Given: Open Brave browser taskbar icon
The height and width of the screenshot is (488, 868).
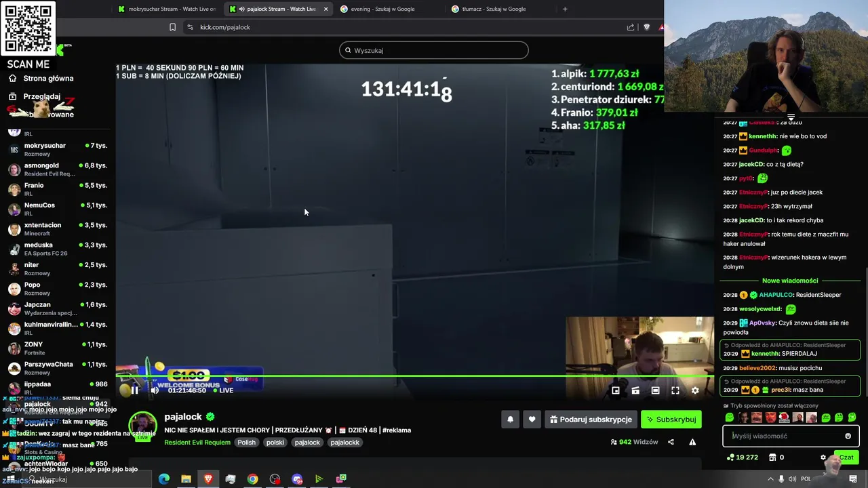Looking at the screenshot, I should [x=208, y=479].
